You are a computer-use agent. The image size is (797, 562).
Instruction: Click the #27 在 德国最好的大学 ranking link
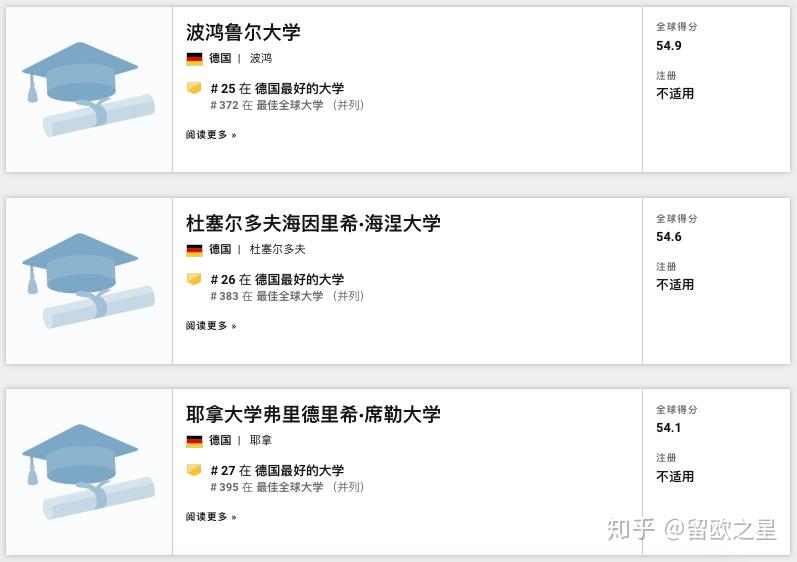(x=277, y=471)
